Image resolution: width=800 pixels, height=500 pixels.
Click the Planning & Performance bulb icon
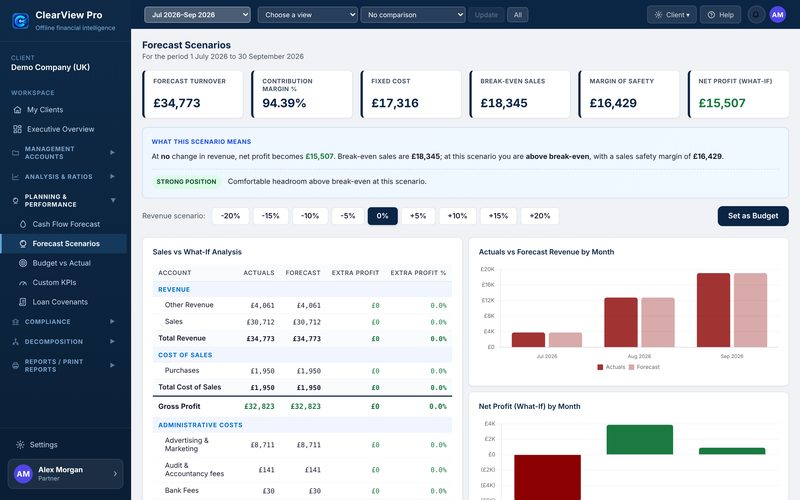15,201
